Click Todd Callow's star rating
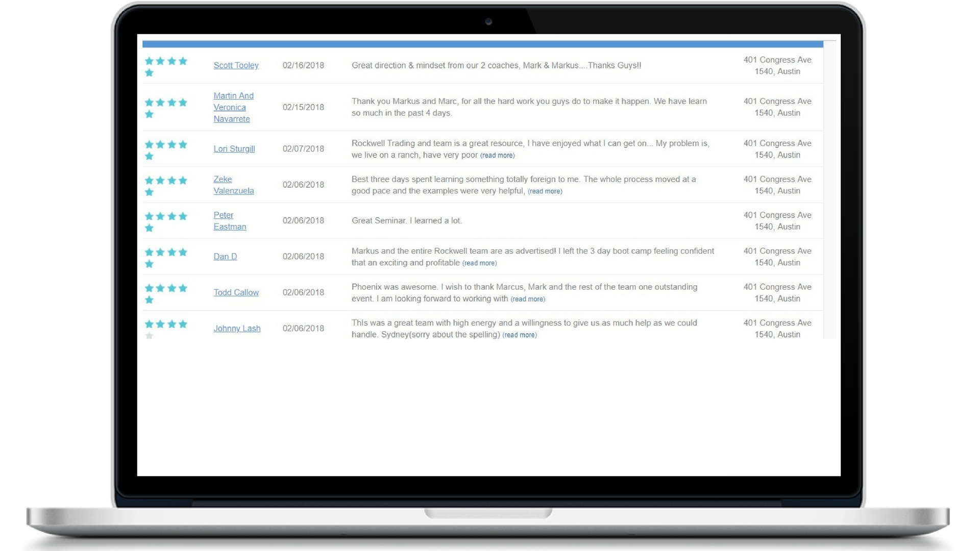The width and height of the screenshot is (980, 551). click(166, 293)
